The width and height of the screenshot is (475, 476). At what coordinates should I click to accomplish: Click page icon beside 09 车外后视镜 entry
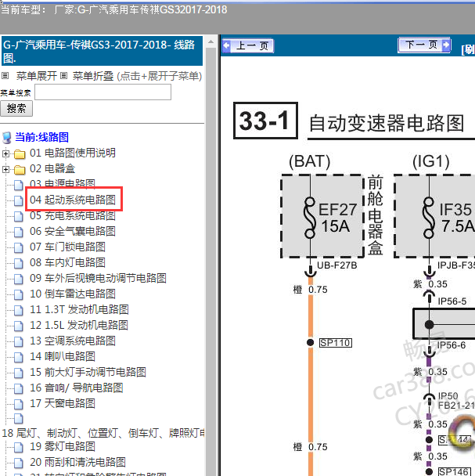[19, 279]
